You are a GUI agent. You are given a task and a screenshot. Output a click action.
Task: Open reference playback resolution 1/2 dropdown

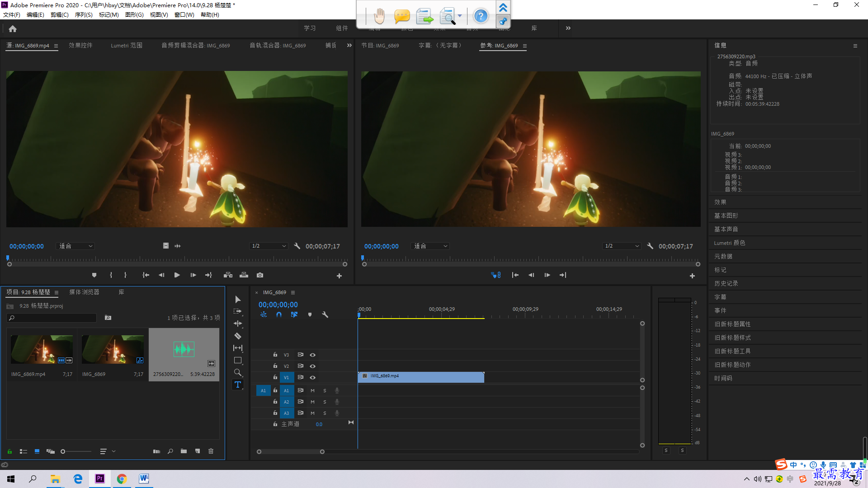622,246
